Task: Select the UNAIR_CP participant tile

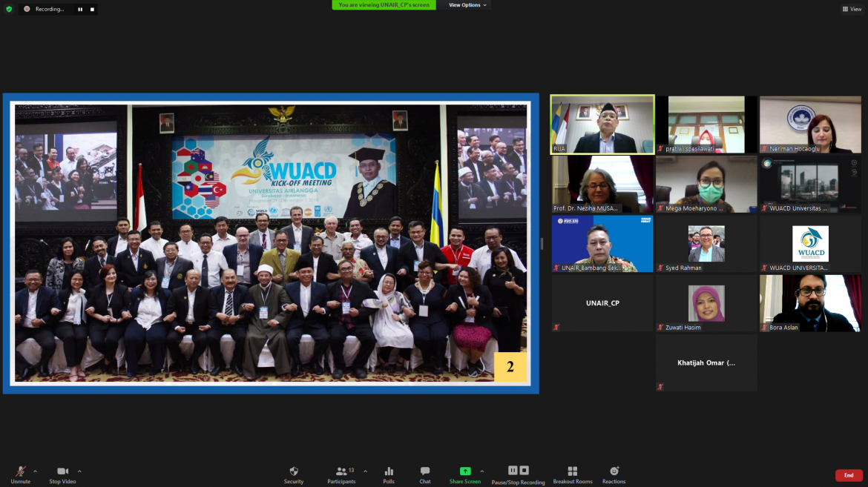Action: pyautogui.click(x=602, y=303)
